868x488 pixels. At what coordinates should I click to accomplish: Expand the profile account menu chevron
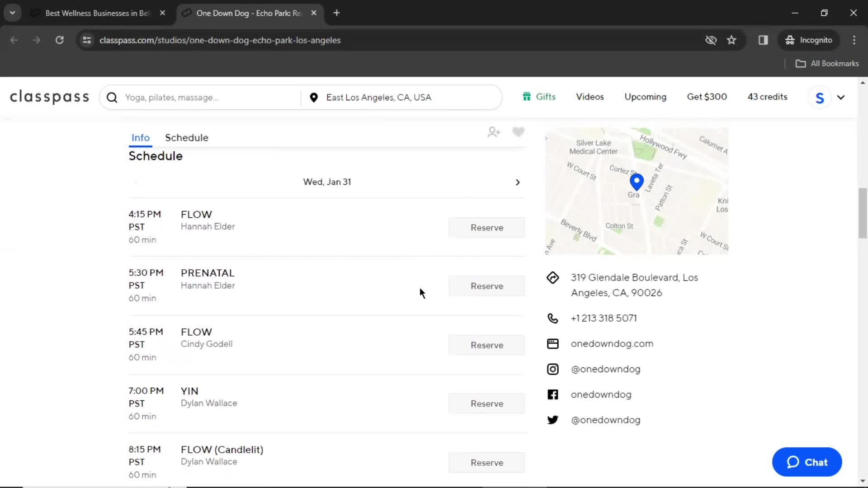pos(841,98)
